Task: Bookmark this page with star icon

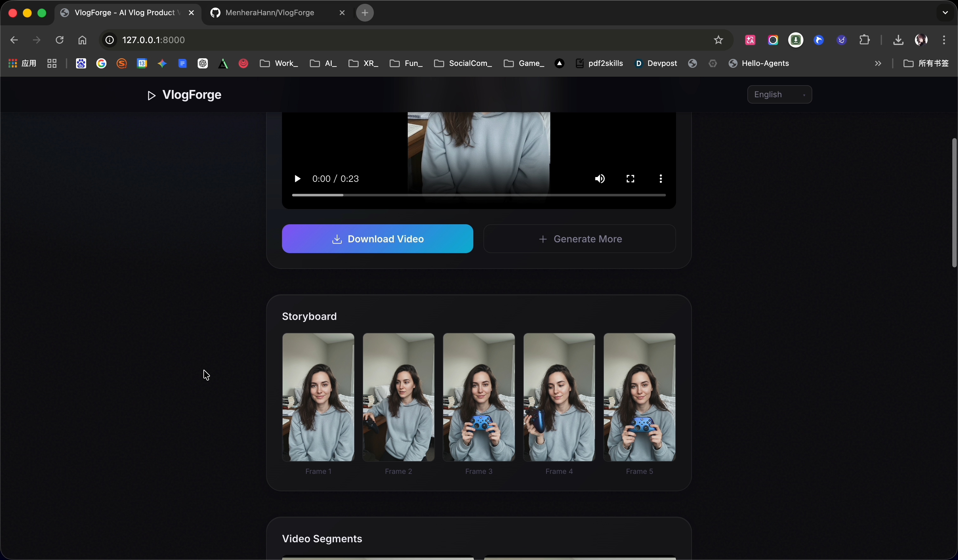Action: pos(718,40)
